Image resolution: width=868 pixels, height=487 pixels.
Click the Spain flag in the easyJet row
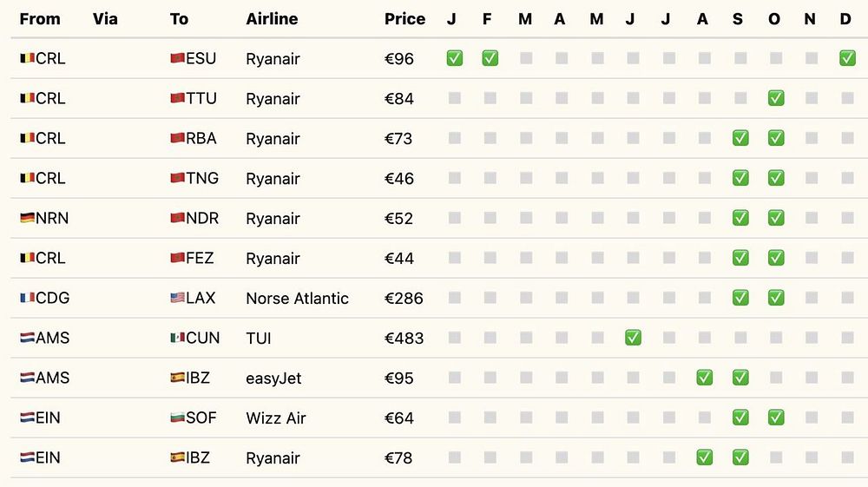tap(177, 378)
